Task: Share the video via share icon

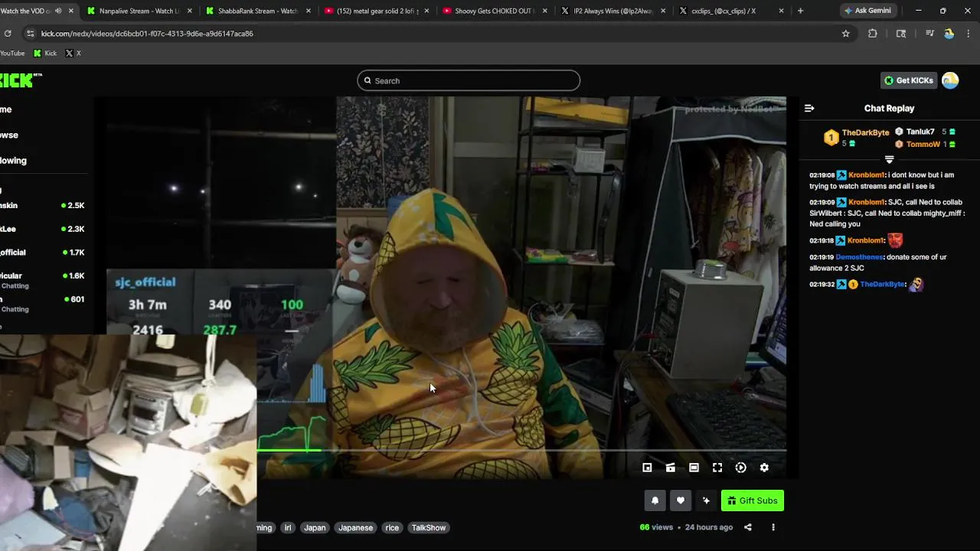Action: pyautogui.click(x=748, y=527)
